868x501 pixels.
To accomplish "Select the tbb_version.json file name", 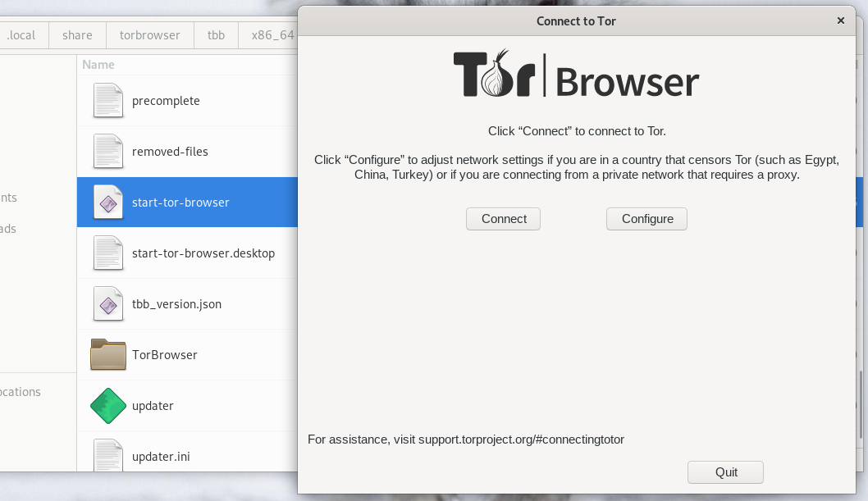I will (x=176, y=304).
